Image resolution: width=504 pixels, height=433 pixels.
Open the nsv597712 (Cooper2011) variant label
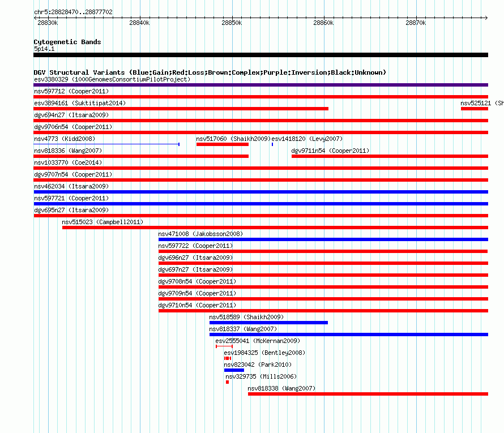pos(71,91)
